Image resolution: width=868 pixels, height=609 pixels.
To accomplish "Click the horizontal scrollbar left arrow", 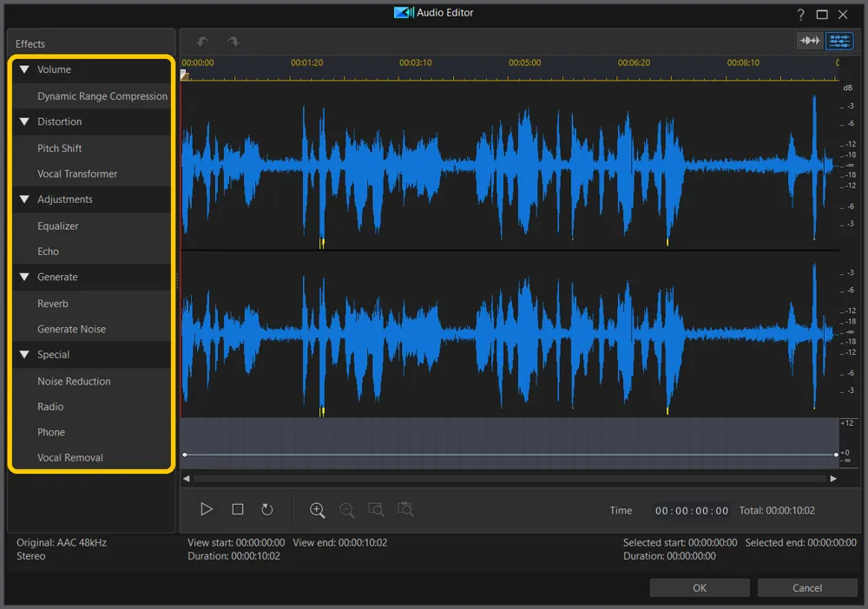I will (187, 479).
